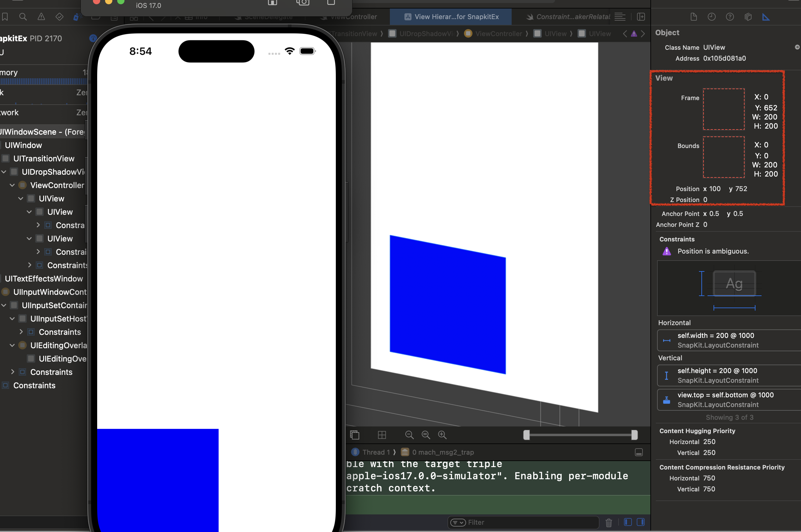801x532 pixels.
Task: Expand the Constraints item under UIView
Action: coord(38,225)
